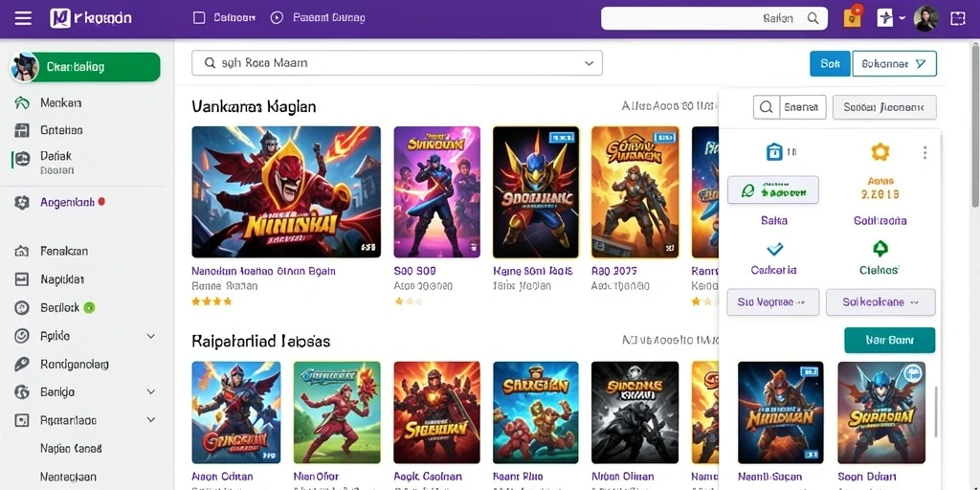The width and height of the screenshot is (980, 490).
Task: Click the side panel's inner scrollbar
Action: click(936, 412)
